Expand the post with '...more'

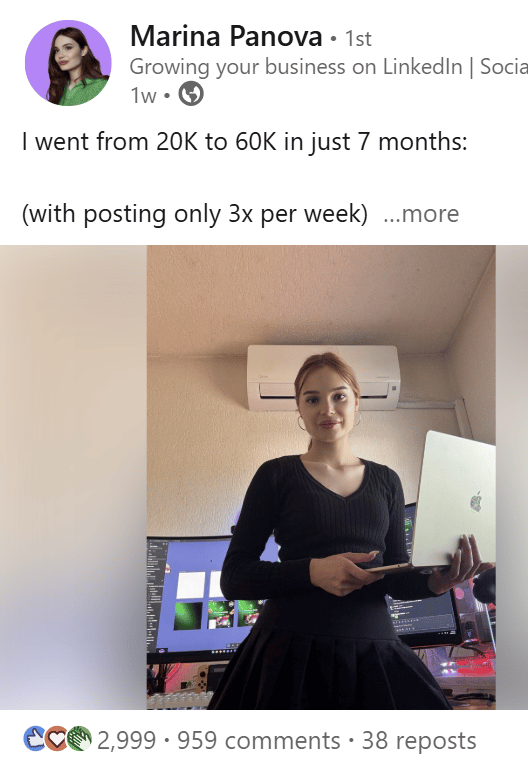pos(421,214)
